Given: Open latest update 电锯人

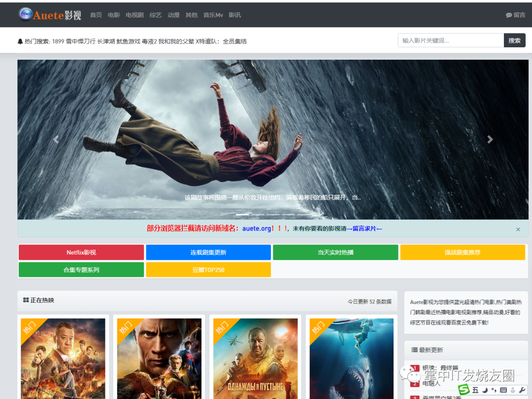Looking at the screenshot, I should pos(431,383).
